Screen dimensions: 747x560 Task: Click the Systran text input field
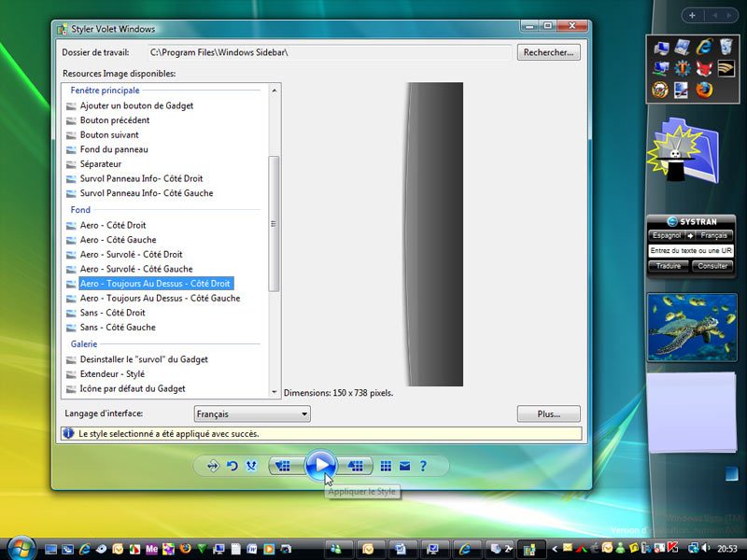(691, 251)
